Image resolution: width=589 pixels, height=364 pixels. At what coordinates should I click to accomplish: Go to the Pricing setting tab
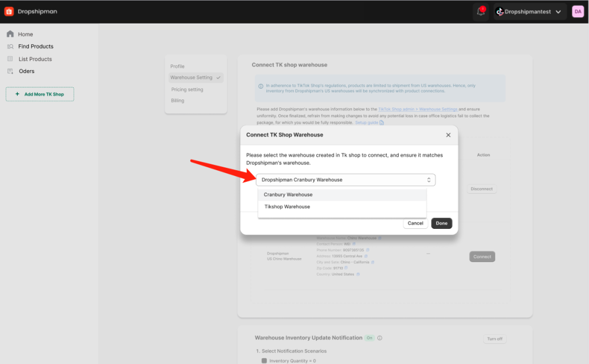tap(187, 89)
